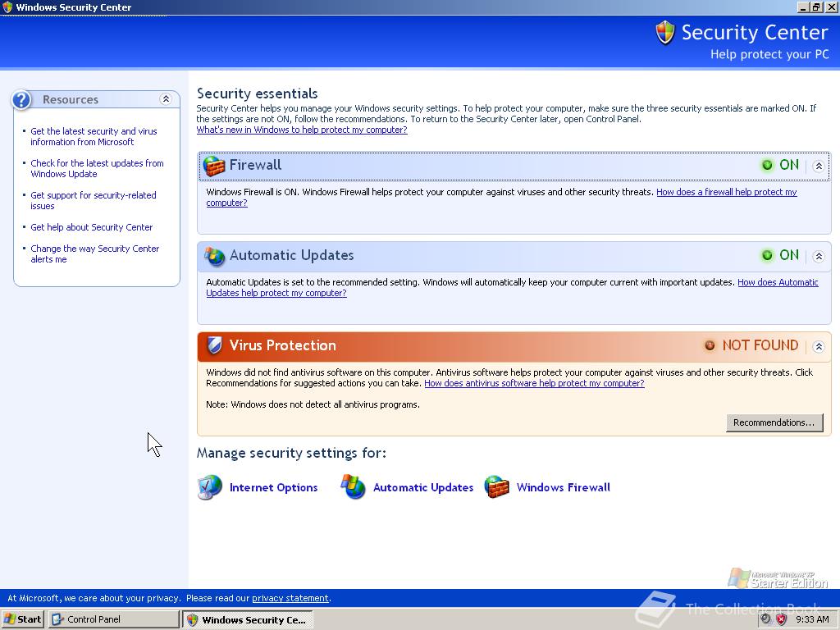The width and height of the screenshot is (840, 630).
Task: Open Windows Firewall settings link
Action: tap(563, 487)
